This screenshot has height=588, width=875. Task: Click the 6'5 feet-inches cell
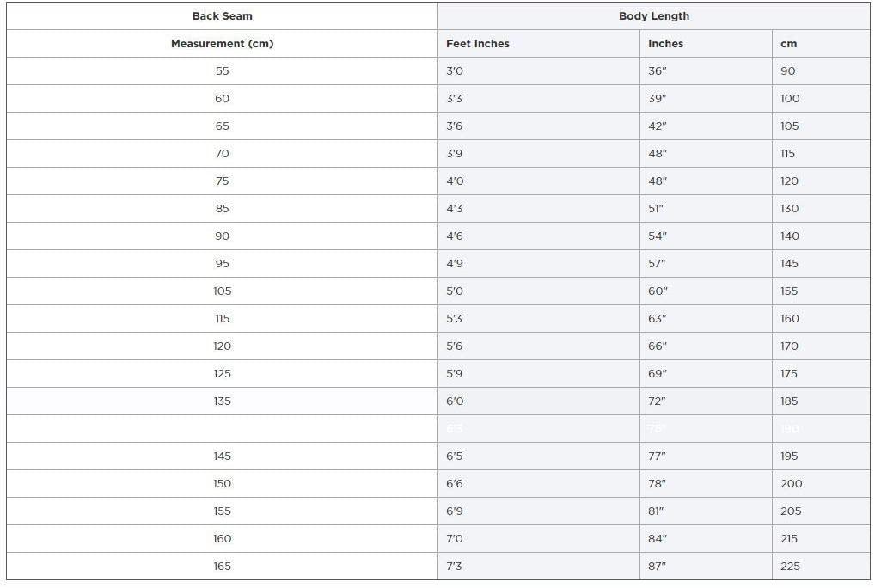(455, 456)
